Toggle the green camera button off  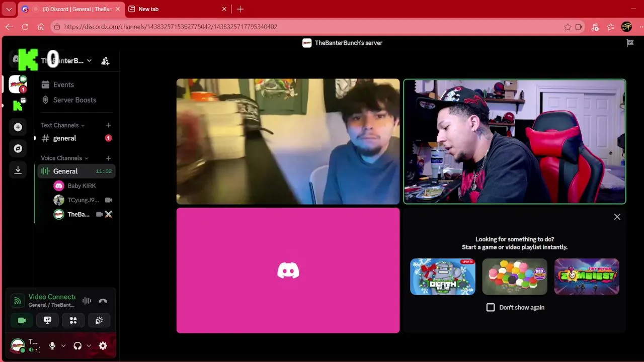22,320
